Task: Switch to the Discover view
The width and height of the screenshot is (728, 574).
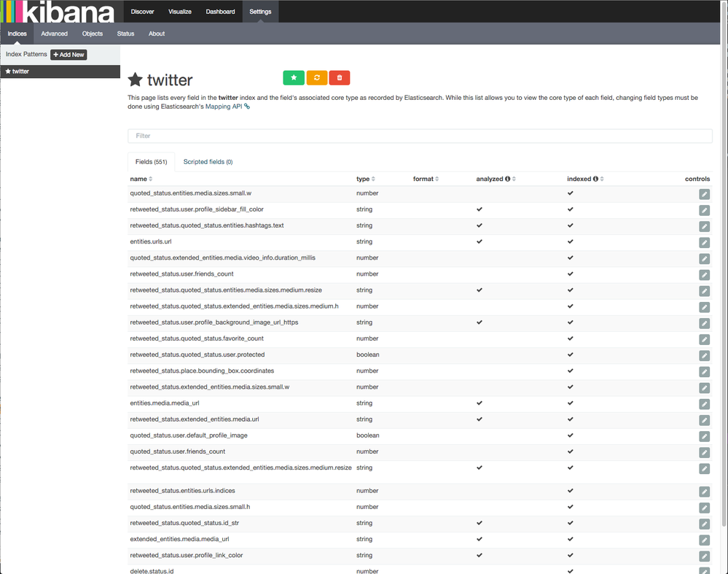Action: (x=142, y=12)
